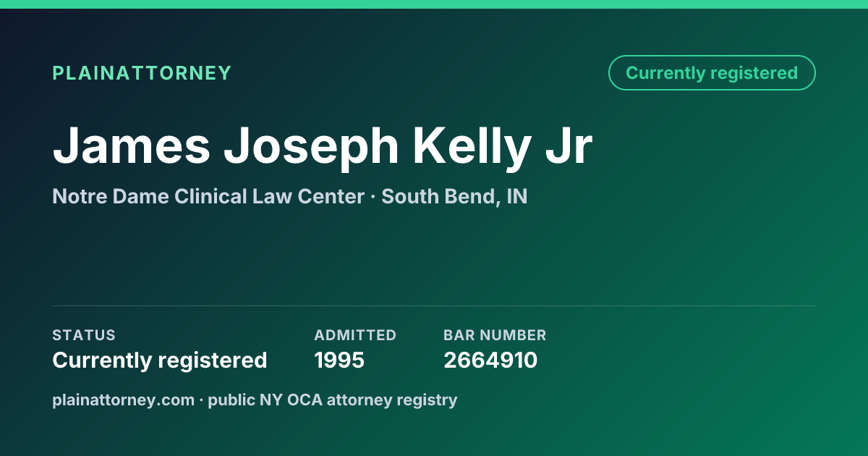The width and height of the screenshot is (868, 456).
Task: Select the word Joseph in the heading
Action: tap(311, 148)
